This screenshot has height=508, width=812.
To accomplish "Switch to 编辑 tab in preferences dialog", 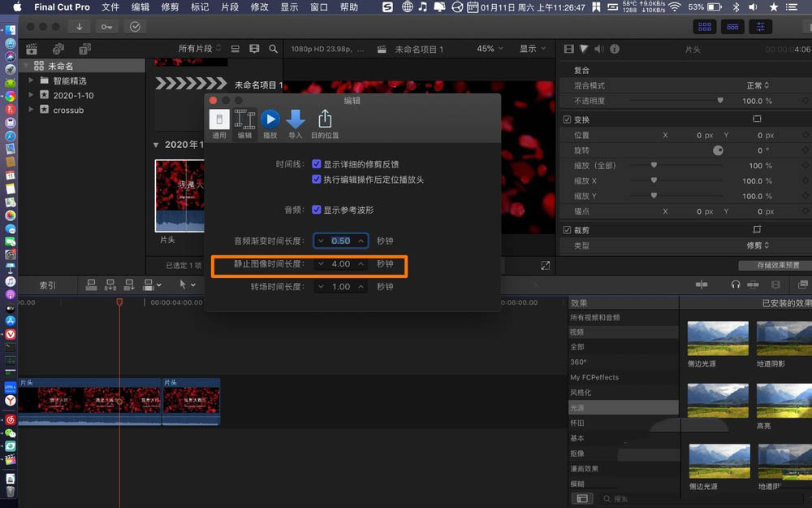I will [x=244, y=124].
